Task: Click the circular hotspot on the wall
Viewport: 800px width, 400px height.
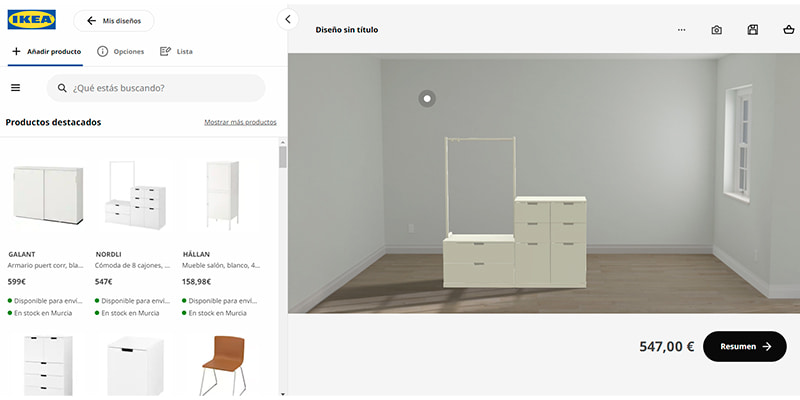Action: coord(427,98)
